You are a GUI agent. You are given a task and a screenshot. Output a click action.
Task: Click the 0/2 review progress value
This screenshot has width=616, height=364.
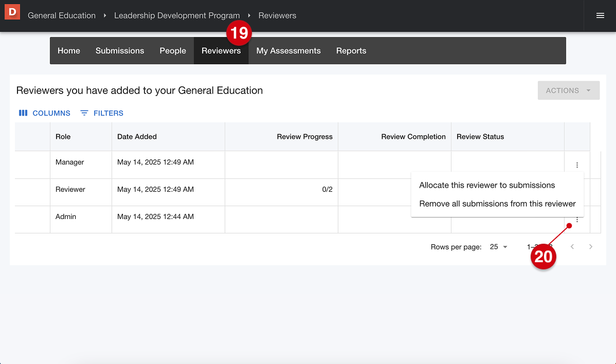327,189
